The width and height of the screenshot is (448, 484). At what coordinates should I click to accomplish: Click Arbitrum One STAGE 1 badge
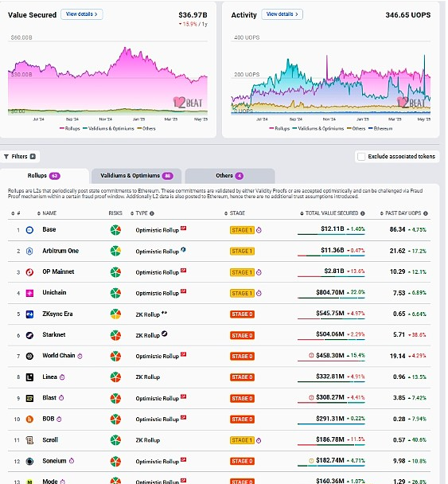click(242, 252)
